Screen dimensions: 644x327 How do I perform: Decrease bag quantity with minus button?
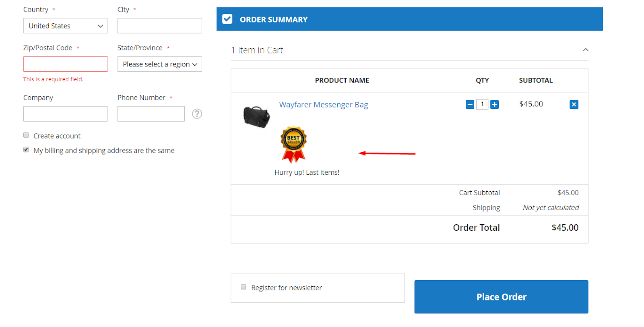[x=470, y=105]
